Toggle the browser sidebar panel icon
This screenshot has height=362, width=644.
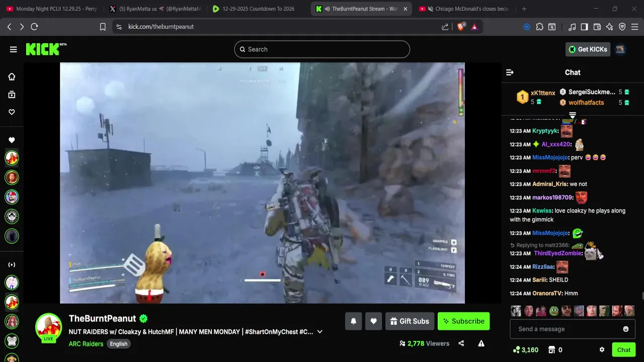point(584,27)
